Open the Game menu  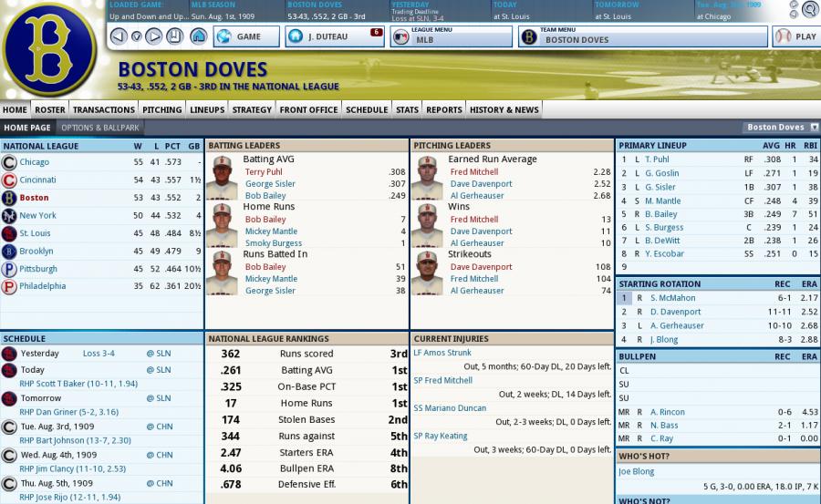click(247, 36)
